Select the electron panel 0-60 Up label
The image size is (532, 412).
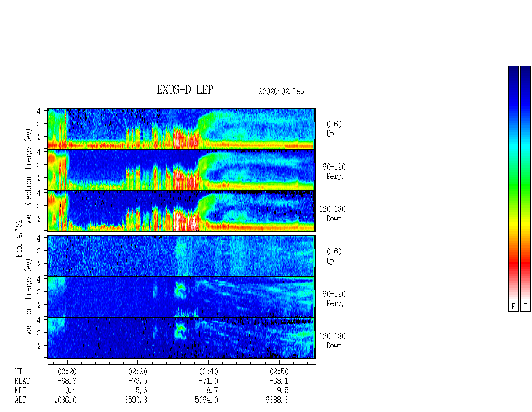pos(334,129)
